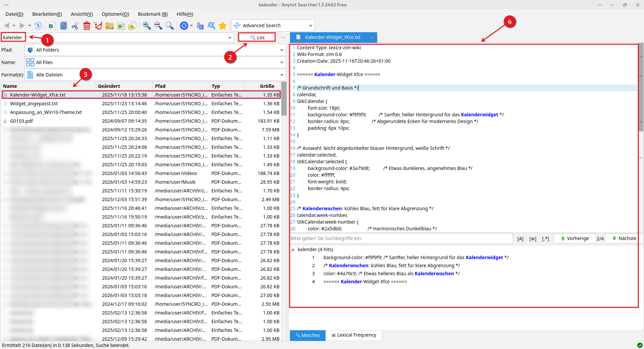Click the search history clock icon
This screenshot has height=349, width=644.
(38, 25)
